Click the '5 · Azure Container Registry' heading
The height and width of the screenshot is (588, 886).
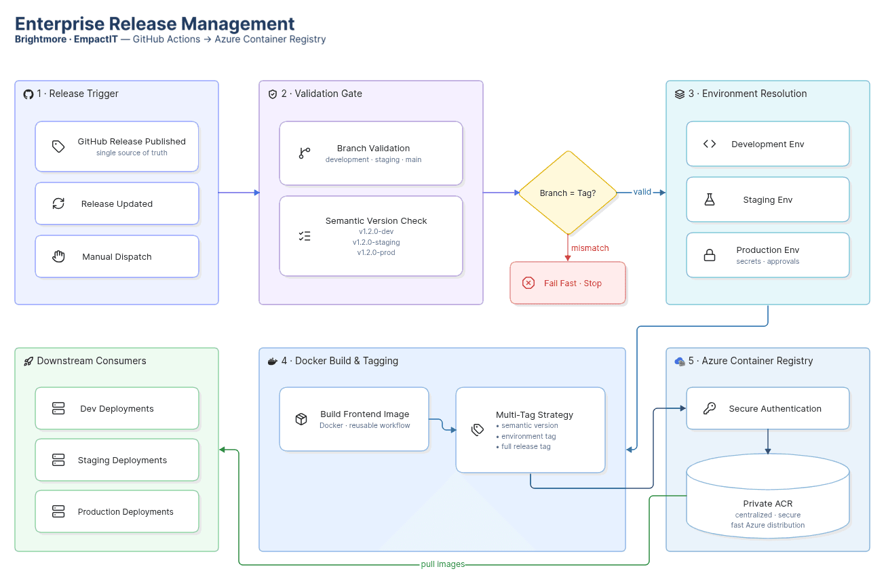[750, 361]
